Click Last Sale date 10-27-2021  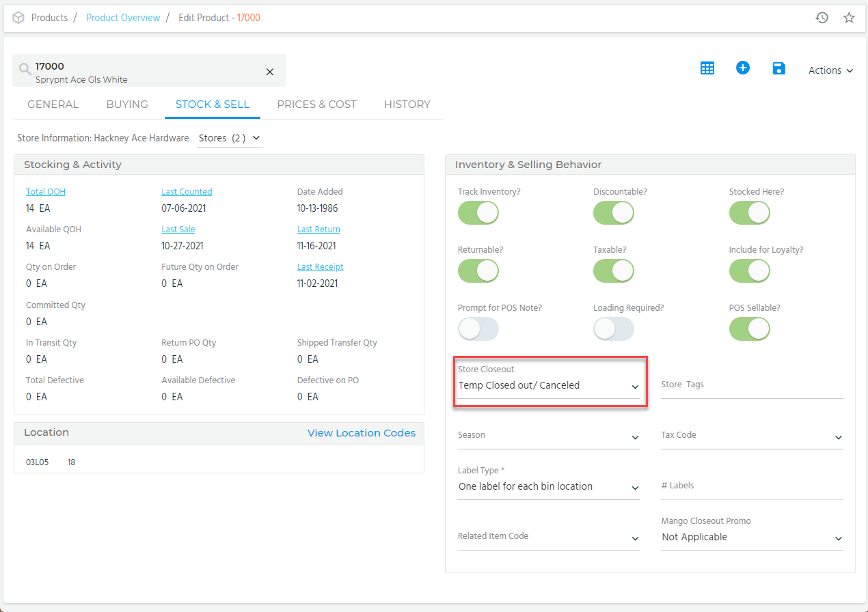coord(182,246)
